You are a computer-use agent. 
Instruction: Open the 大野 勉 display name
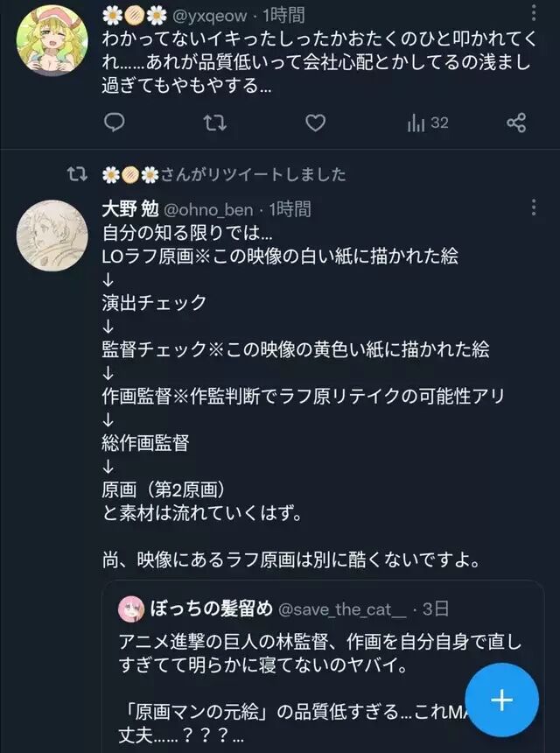(x=130, y=209)
